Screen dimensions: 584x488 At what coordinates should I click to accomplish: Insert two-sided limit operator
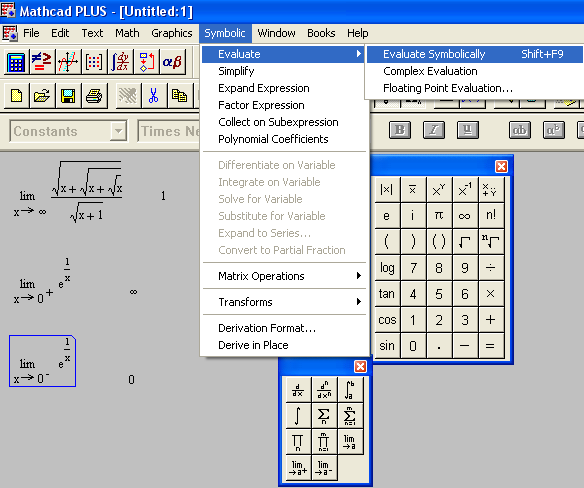tap(349, 442)
